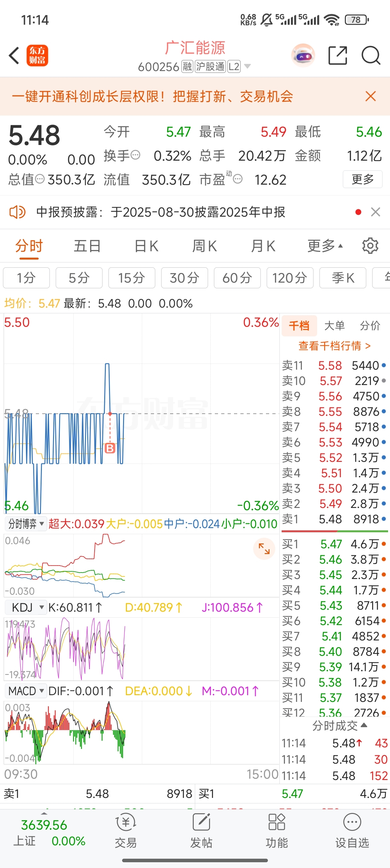Select the 1分 period button
Screen dimensions: 390x868
(26, 278)
